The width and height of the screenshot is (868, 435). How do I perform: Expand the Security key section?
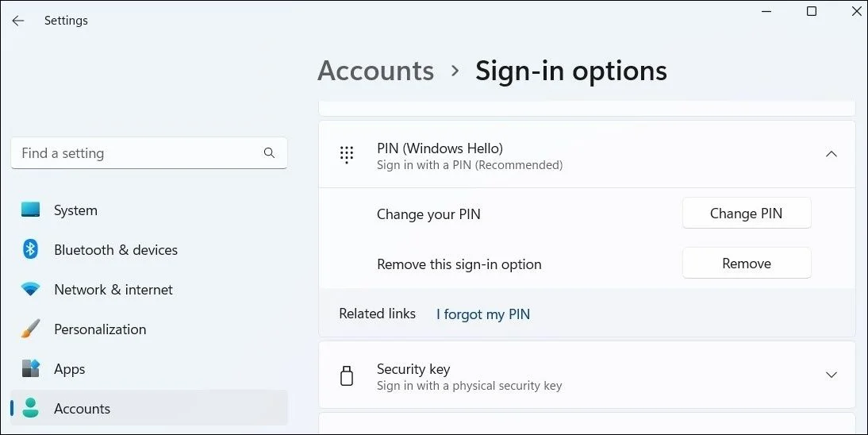(831, 375)
